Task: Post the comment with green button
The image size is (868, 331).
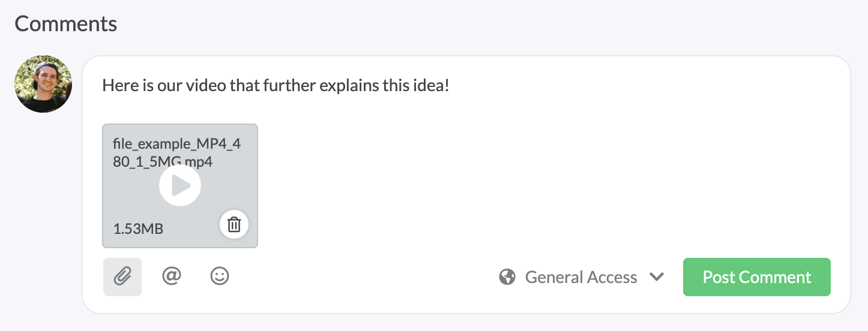Action: pyautogui.click(x=757, y=277)
